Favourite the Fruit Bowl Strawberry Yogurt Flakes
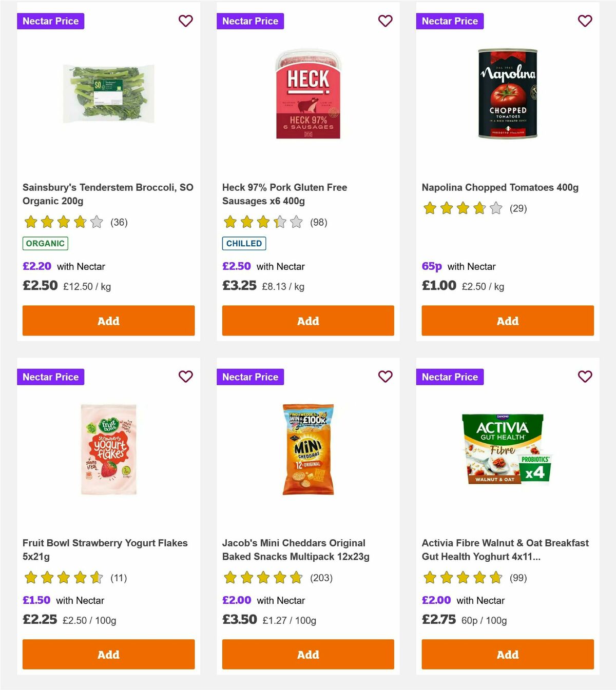This screenshot has height=690, width=616. click(x=186, y=376)
